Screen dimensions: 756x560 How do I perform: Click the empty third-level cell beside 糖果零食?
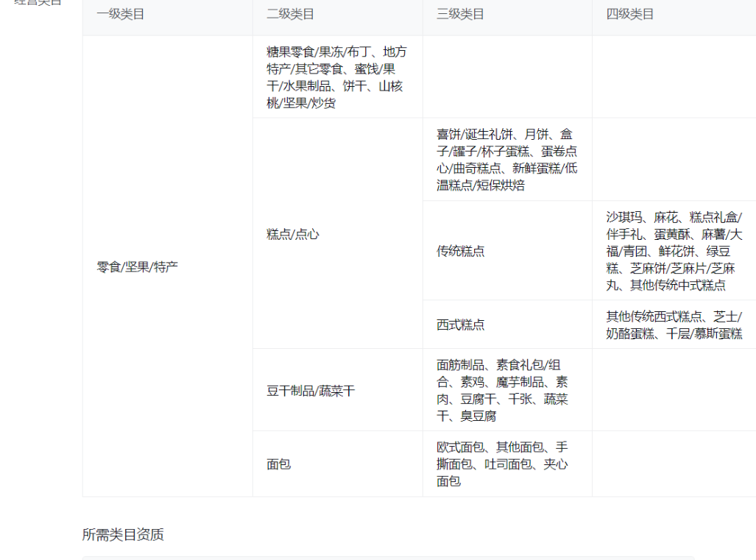coord(506,77)
